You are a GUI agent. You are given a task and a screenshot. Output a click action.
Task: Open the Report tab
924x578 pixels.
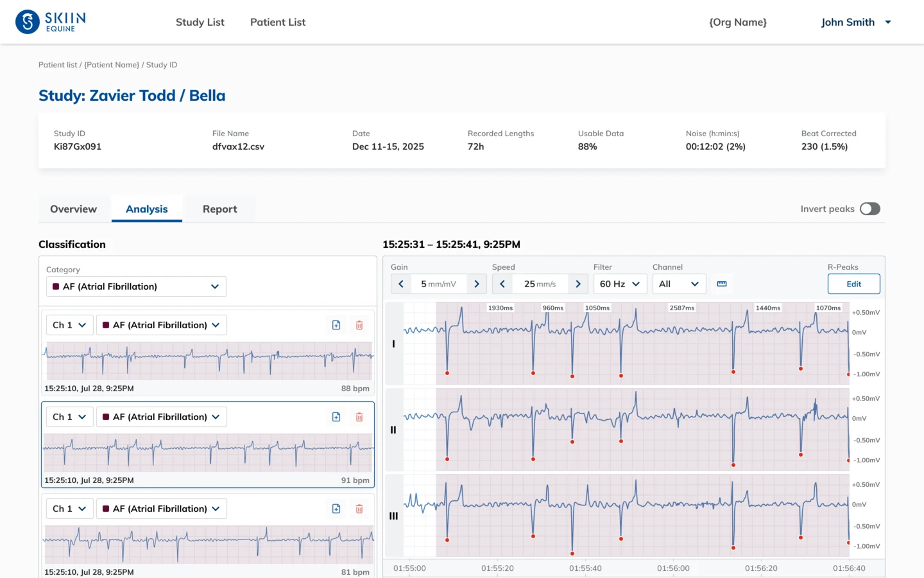pos(220,209)
